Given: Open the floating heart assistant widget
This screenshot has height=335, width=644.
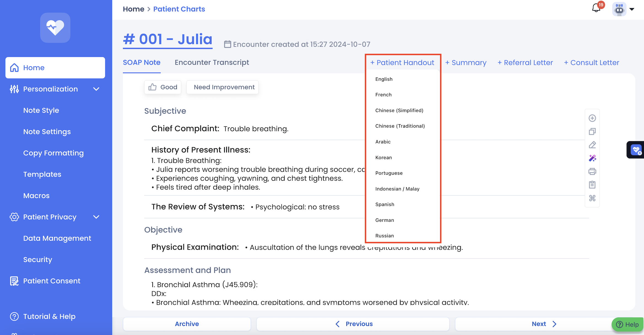Looking at the screenshot, I should pos(636,150).
